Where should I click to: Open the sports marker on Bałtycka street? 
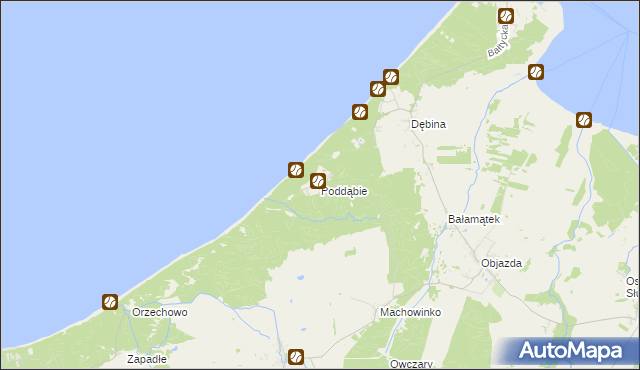(506, 16)
